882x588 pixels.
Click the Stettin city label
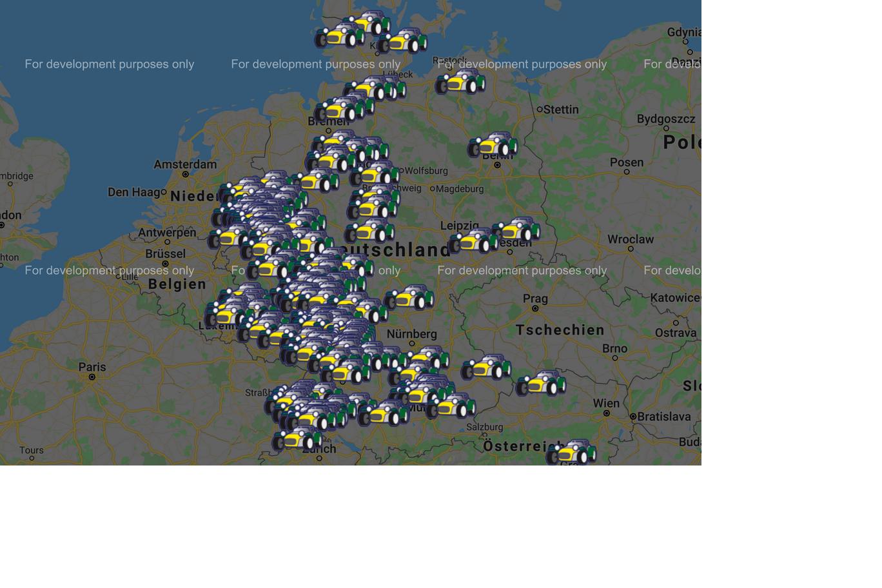click(560, 110)
